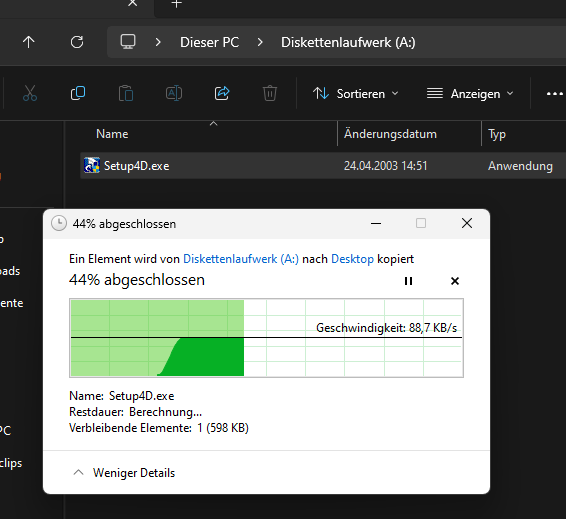
Task: Click the Up arrow navigation icon
Action: 29,42
